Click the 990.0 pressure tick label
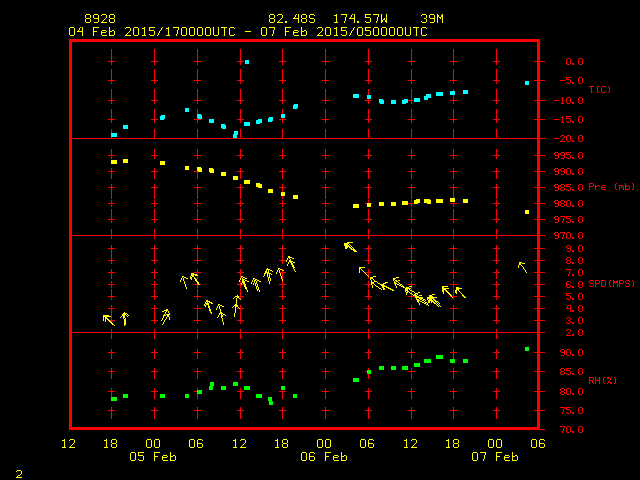The image size is (640, 480). (569, 171)
